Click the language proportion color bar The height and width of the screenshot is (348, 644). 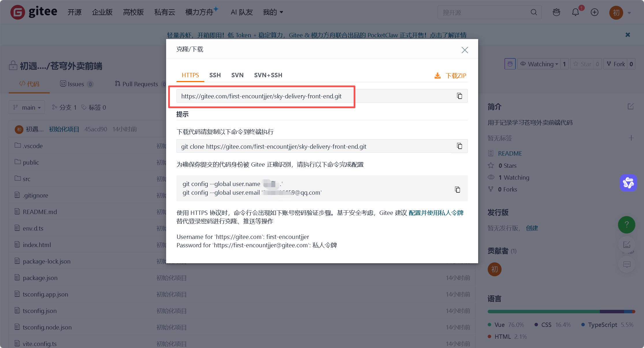[561, 312]
